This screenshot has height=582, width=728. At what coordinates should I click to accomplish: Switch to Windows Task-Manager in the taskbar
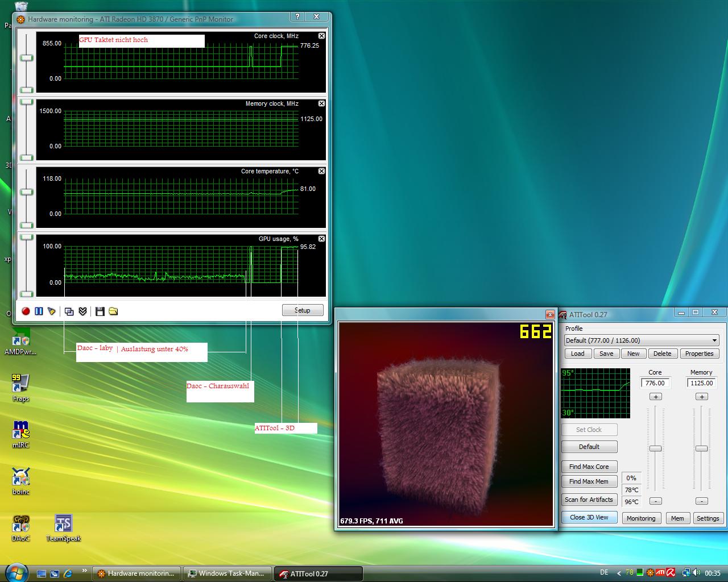[227, 573]
